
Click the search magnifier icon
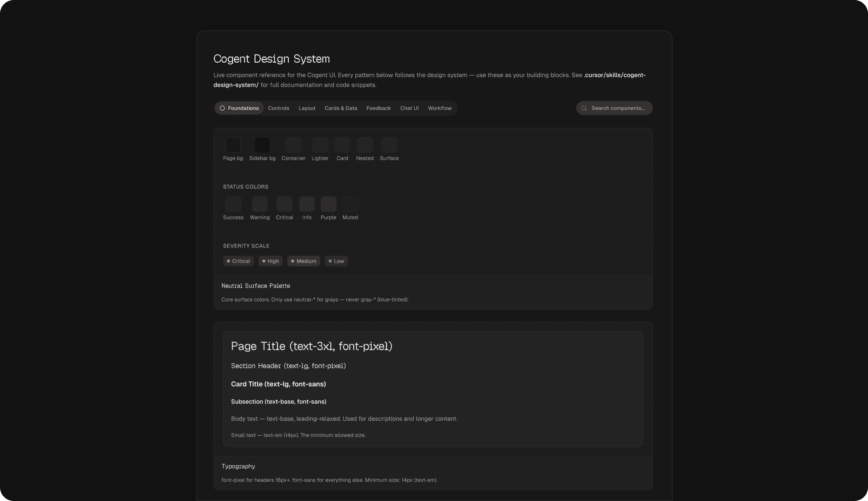tap(584, 108)
